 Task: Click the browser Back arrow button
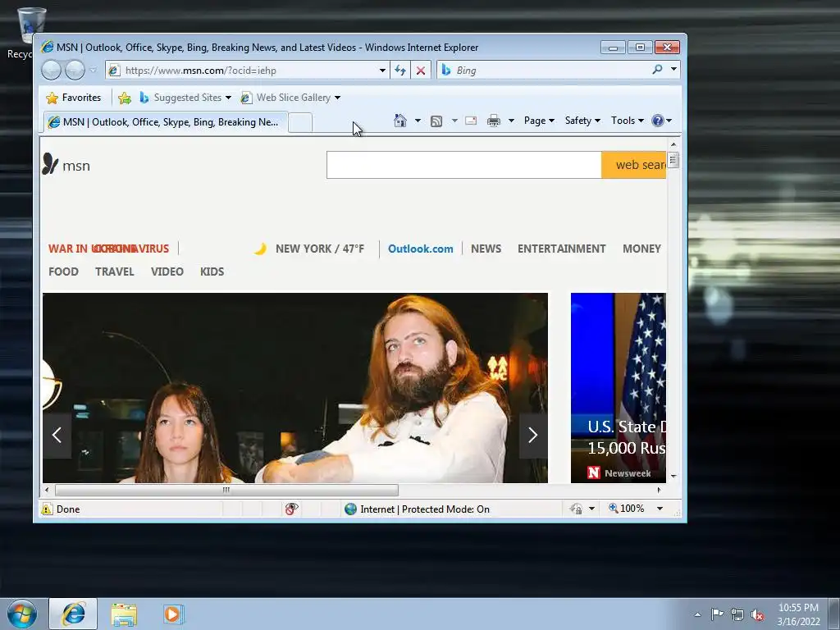[x=52, y=71]
